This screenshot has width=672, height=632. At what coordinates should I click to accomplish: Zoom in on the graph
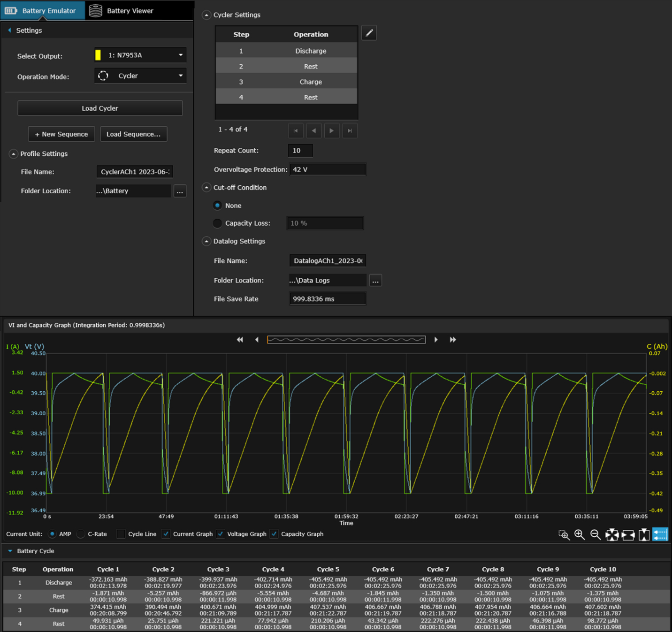click(580, 535)
